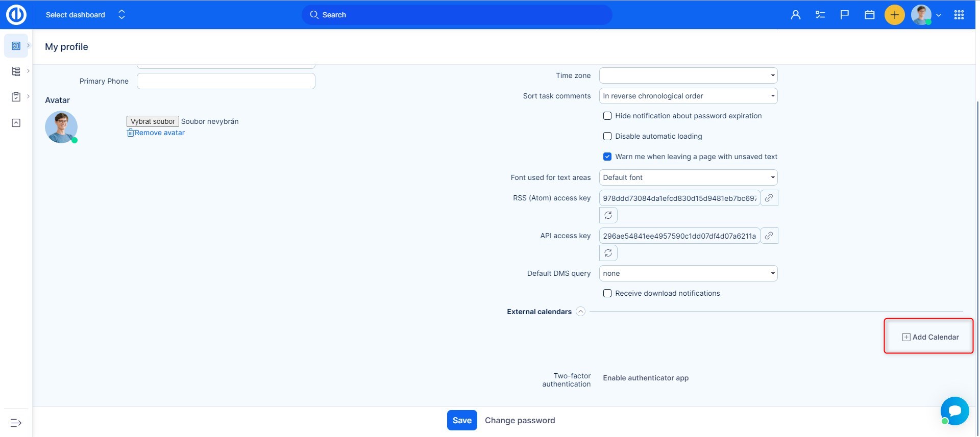Expand the sidebar with arrow icon

(x=16, y=423)
